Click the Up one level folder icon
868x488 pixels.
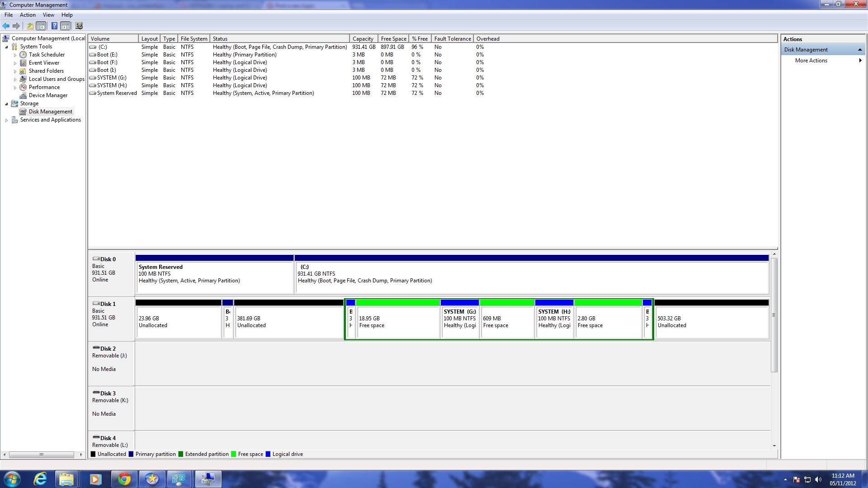(30, 26)
